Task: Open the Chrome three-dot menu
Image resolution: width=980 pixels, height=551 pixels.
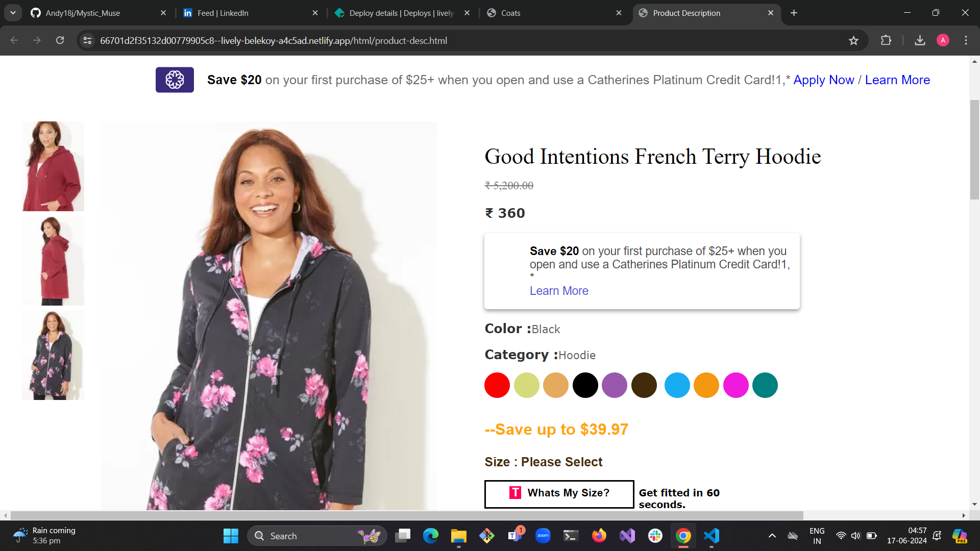Action: tap(966, 40)
